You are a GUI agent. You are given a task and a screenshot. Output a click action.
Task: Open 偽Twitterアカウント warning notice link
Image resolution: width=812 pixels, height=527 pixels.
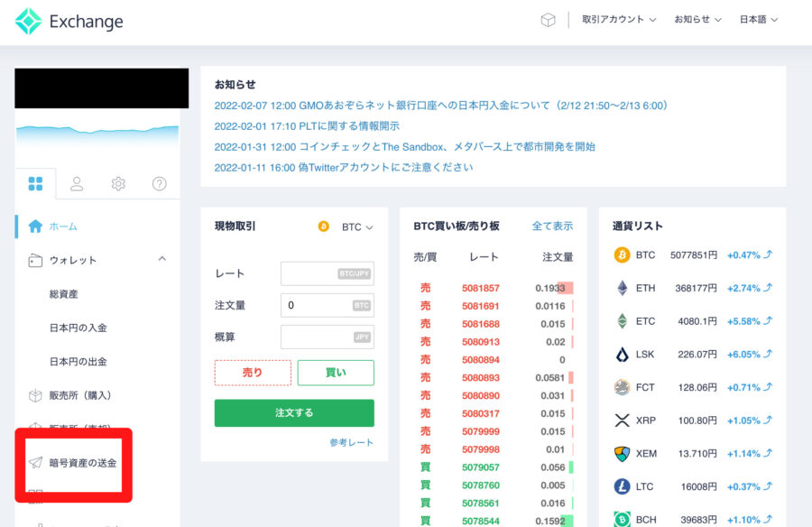click(344, 167)
